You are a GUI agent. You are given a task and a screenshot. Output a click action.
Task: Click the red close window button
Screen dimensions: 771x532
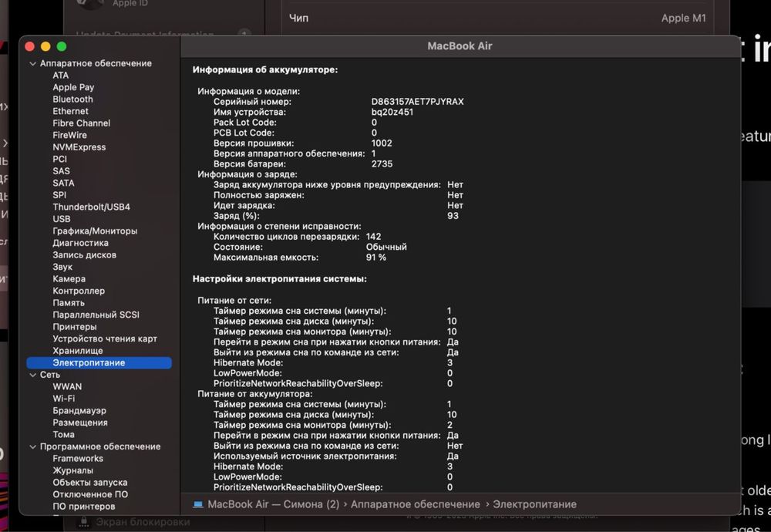pyautogui.click(x=30, y=46)
